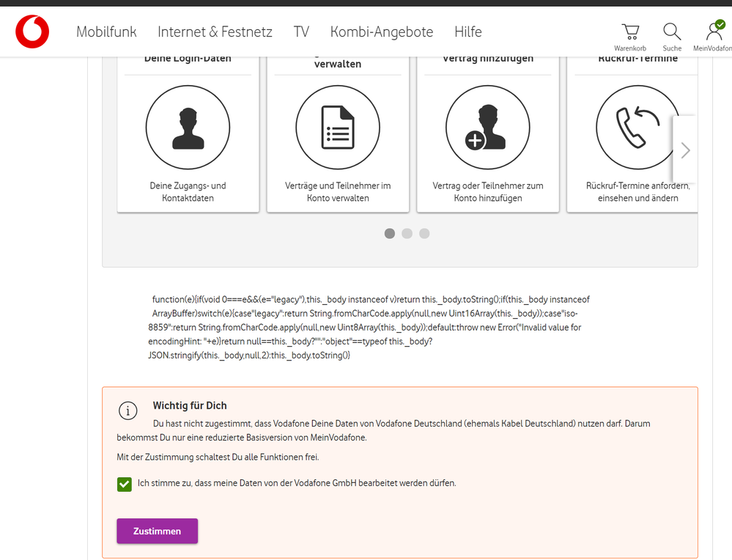Click the info icon beside Wichtig für Dich

point(127,410)
